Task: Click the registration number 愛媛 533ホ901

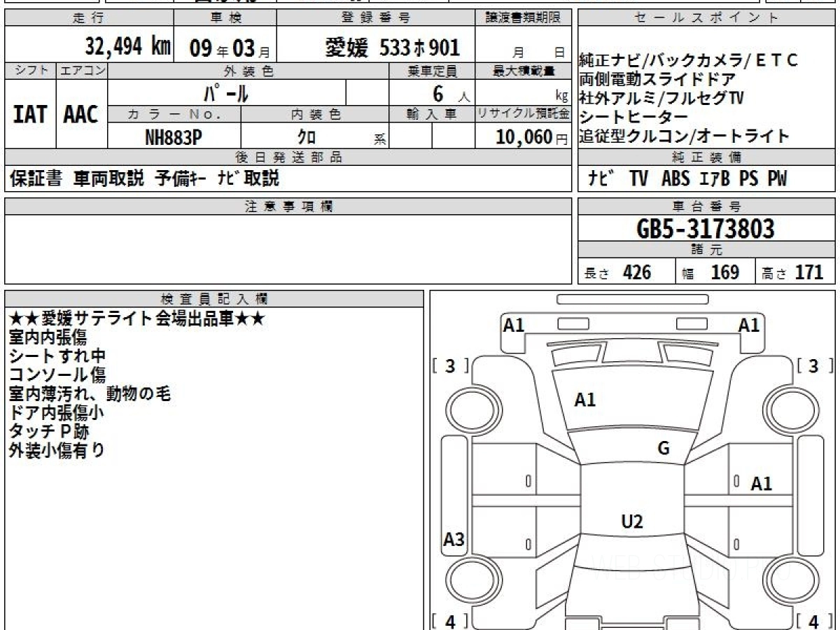Action: [393, 48]
